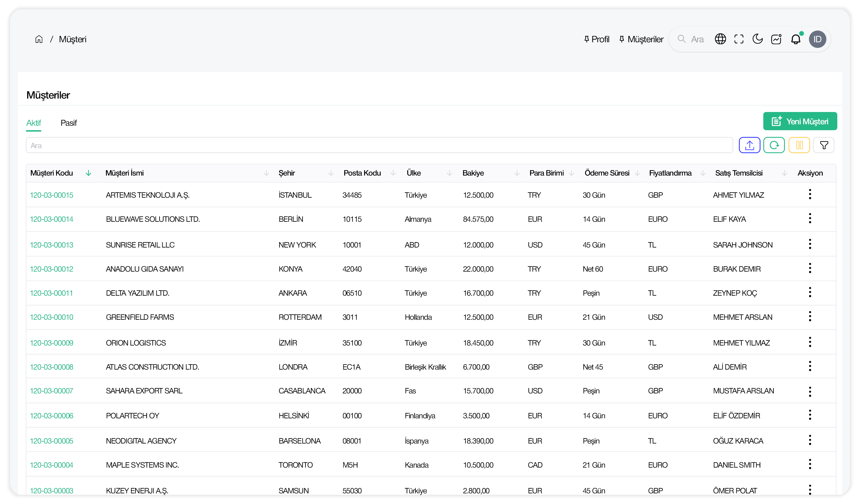Sort by Bakiye column arrow
Image resolution: width=860 pixels, height=504 pixels.
[517, 173]
